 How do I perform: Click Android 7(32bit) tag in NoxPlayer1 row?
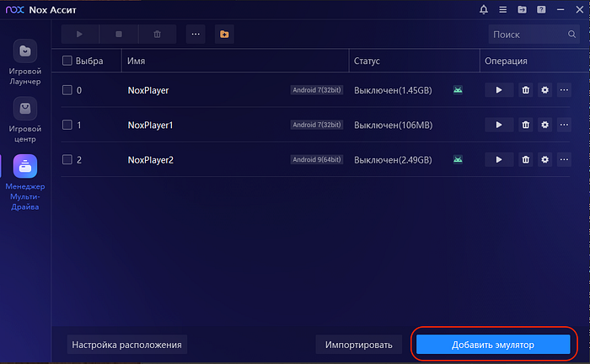[x=316, y=125]
